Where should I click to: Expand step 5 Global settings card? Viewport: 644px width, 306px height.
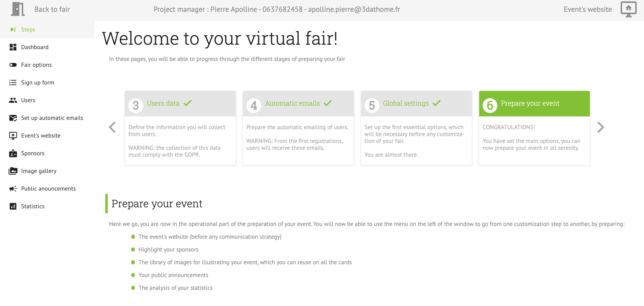pos(416,103)
